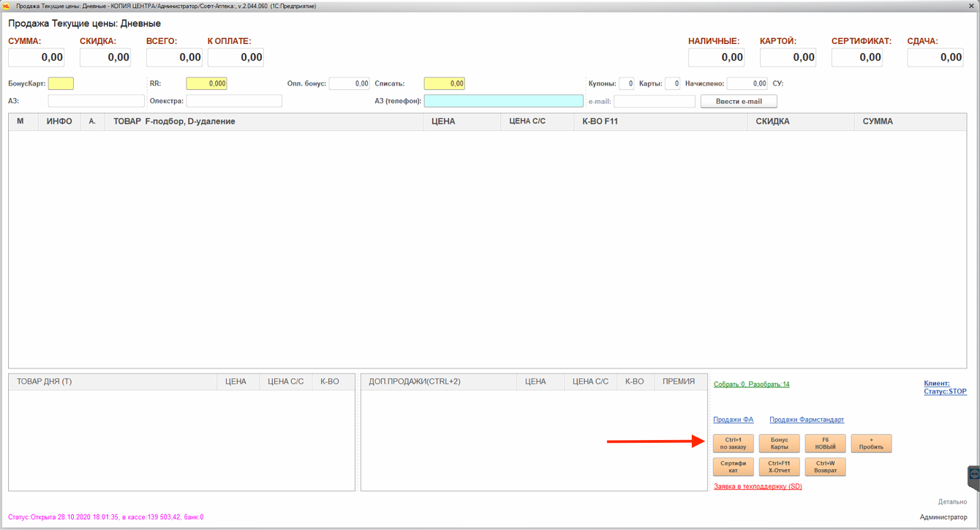Screen dimensions: 980x530
Task: Click 'Заявка в техподдержку (SD)' link
Action: click(758, 487)
